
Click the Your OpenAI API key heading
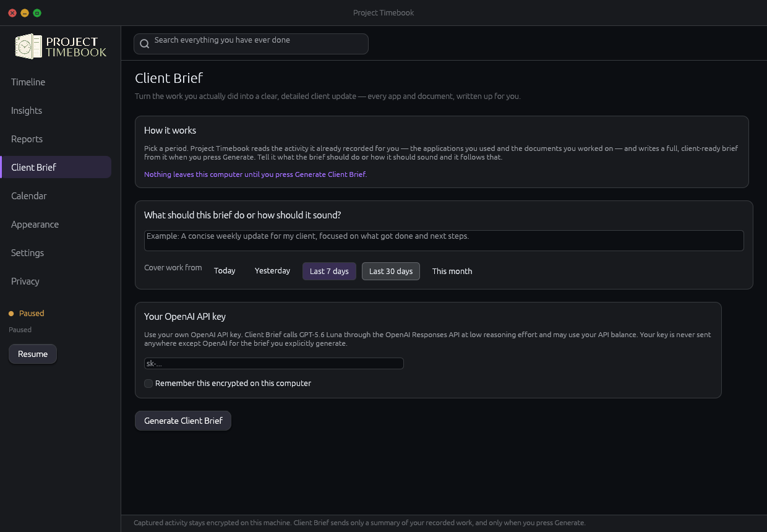185,317
